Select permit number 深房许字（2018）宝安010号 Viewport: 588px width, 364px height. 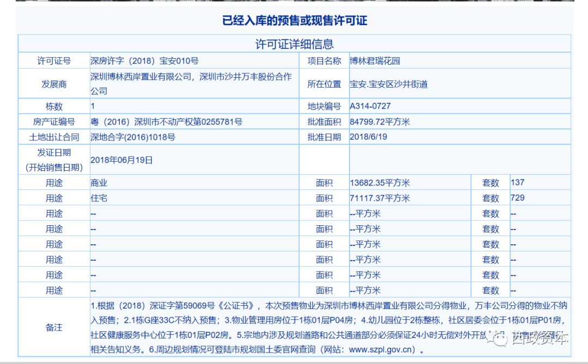click(x=145, y=61)
